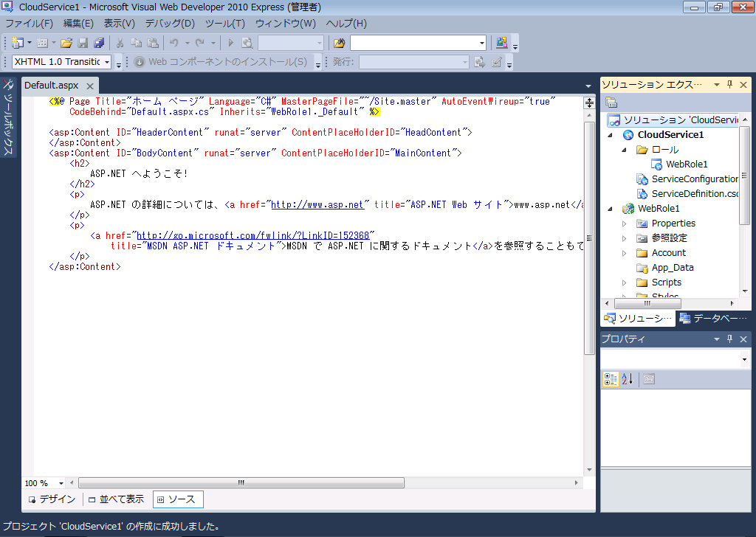This screenshot has width=756, height=537.
Task: Click the editor horizontal scrollbar thumb
Action: tap(241, 482)
